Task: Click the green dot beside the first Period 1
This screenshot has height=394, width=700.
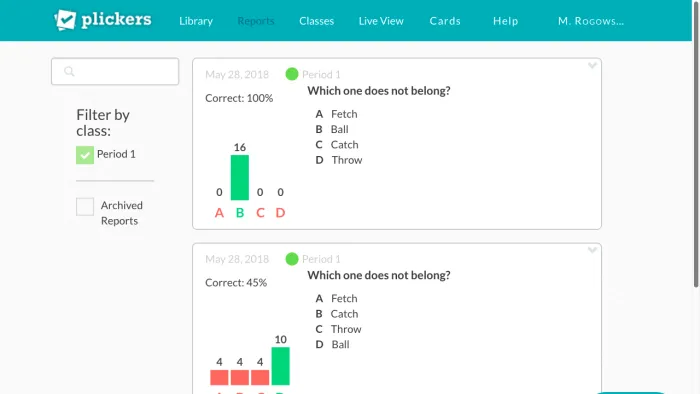Action: coord(292,74)
